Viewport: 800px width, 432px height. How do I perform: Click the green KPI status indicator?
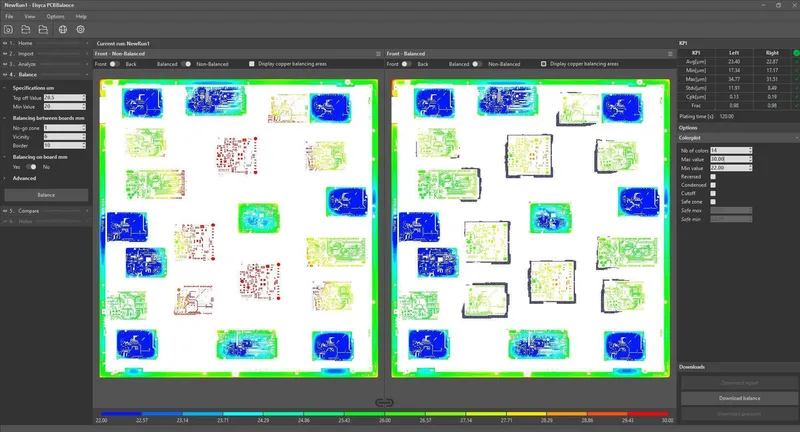(796, 53)
